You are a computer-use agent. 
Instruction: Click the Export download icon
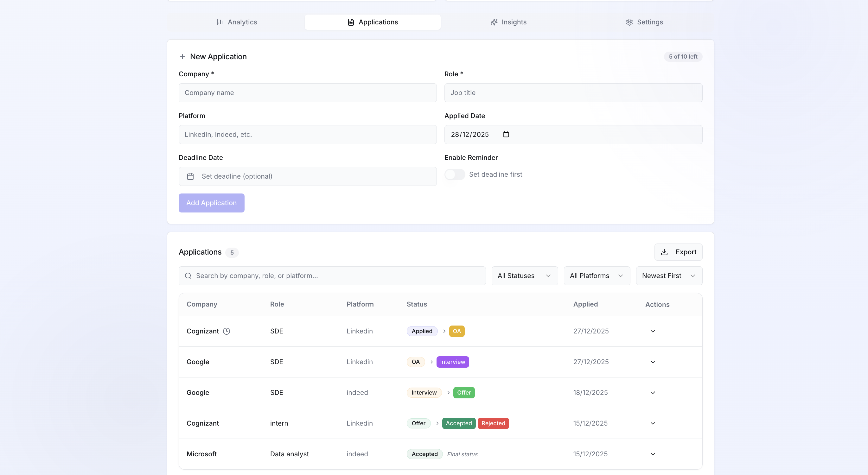(664, 252)
